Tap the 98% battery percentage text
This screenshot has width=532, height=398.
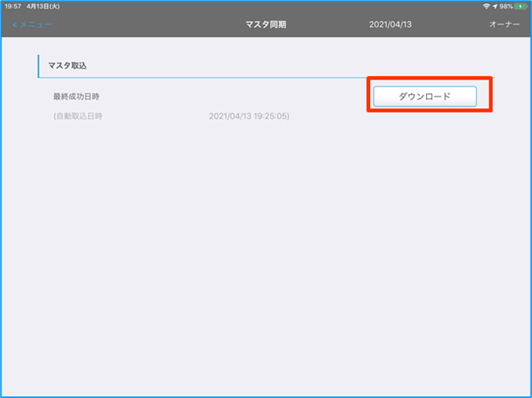[x=507, y=6]
